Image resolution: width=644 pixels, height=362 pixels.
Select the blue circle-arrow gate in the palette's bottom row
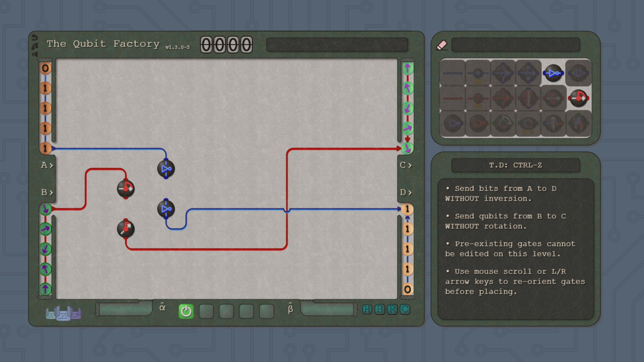452,124
